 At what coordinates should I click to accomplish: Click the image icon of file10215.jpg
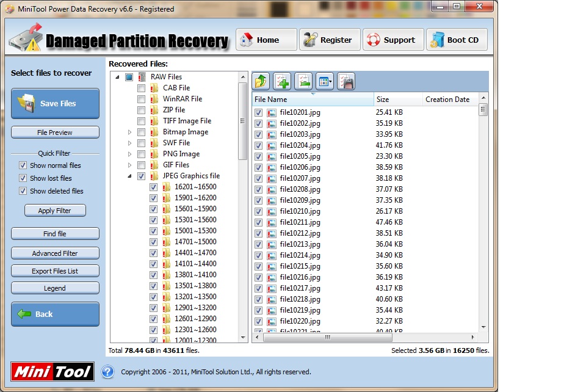coord(272,266)
